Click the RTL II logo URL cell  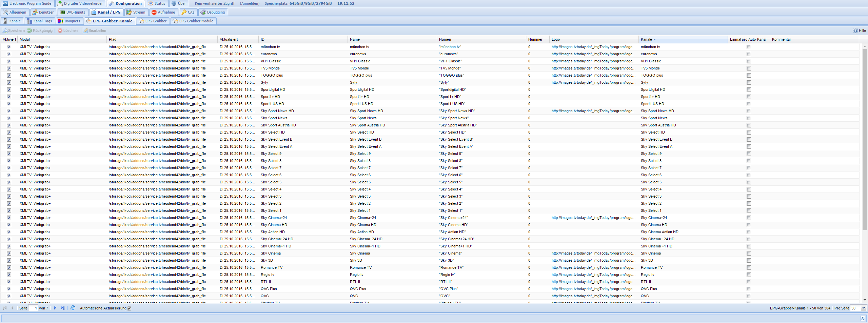tap(594, 282)
